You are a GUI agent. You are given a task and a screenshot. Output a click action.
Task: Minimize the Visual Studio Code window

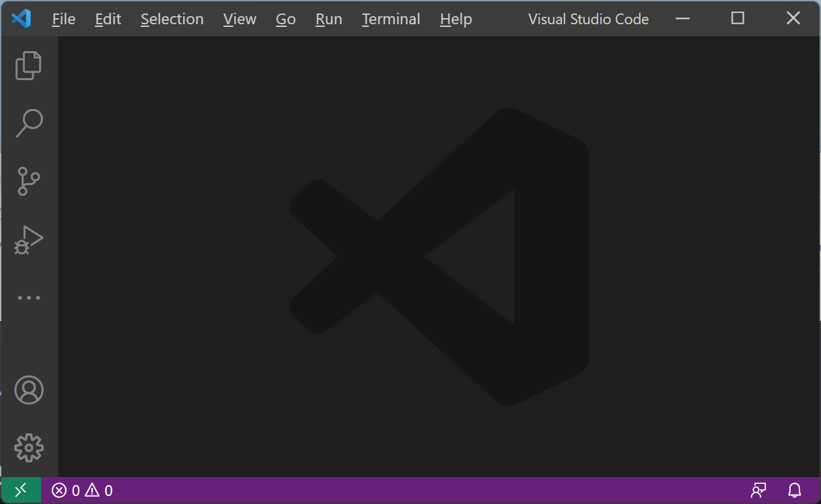683,19
